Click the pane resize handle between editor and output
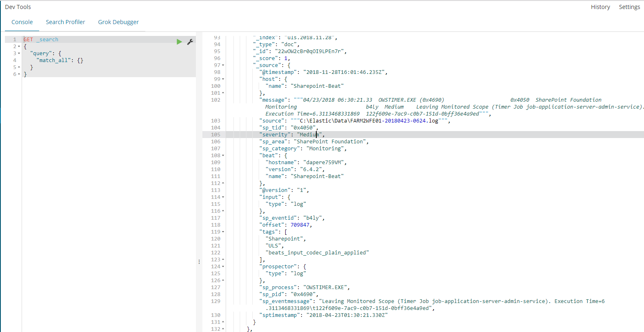This screenshot has width=644, height=332. click(x=199, y=262)
